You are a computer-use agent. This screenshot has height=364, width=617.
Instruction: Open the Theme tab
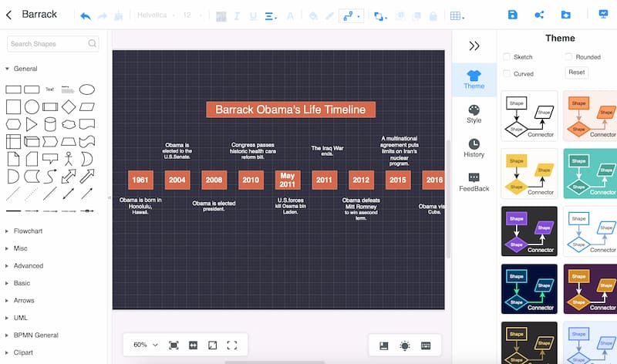pos(474,80)
